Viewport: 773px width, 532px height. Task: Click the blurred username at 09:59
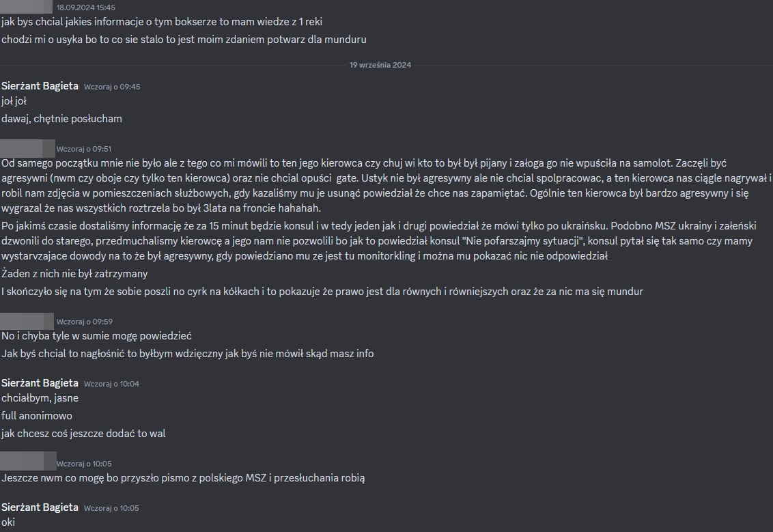pos(27,321)
